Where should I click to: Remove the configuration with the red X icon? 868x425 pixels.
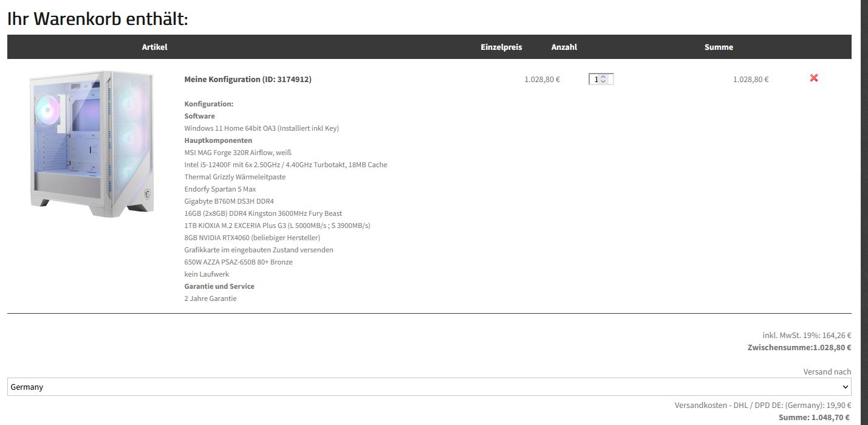814,78
